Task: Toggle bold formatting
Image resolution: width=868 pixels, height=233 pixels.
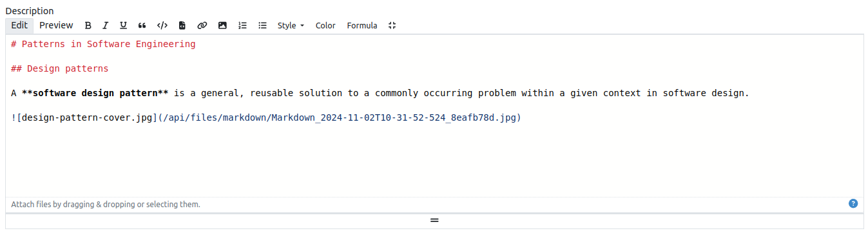Action: tap(88, 26)
